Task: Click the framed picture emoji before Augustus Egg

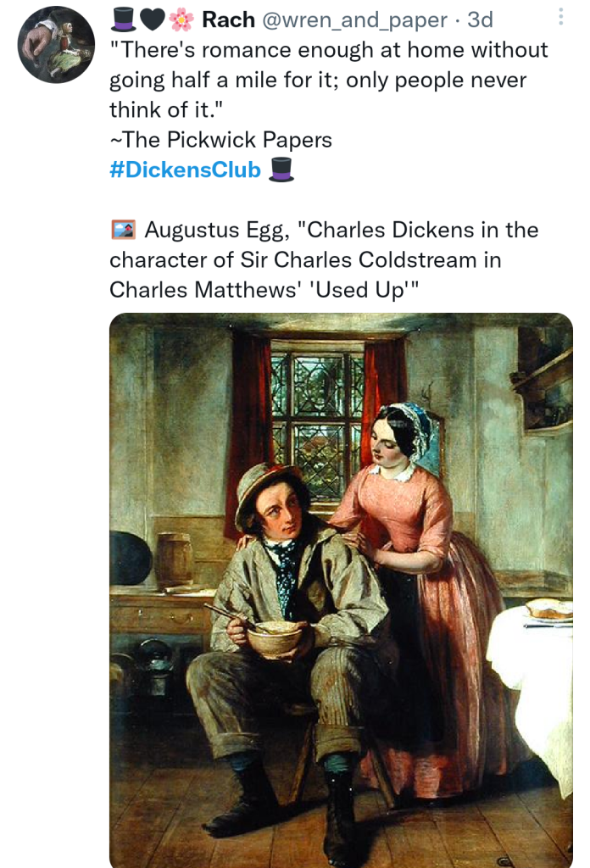Action: 124,230
